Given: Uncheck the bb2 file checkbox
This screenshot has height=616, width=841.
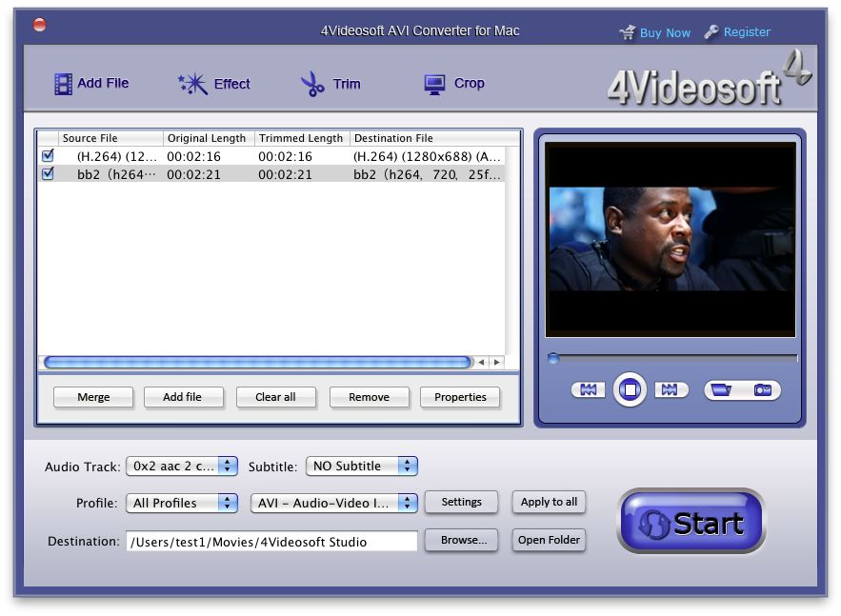Looking at the screenshot, I should click(48, 173).
